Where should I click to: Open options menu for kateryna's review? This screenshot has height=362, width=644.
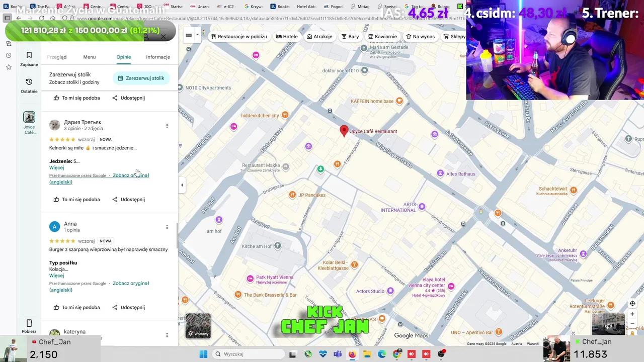point(167,335)
